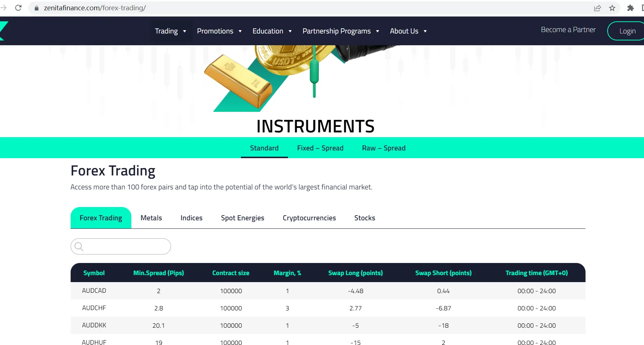Open the Metals instrument tab
The image size is (644, 345).
151,218
